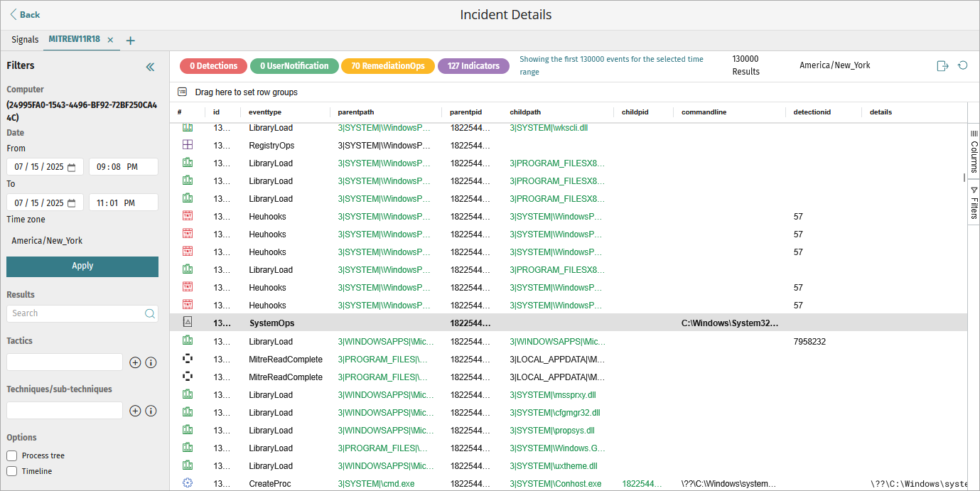Viewport: 980px width, 491px height.
Task: Click the export results icon
Action: tap(942, 66)
